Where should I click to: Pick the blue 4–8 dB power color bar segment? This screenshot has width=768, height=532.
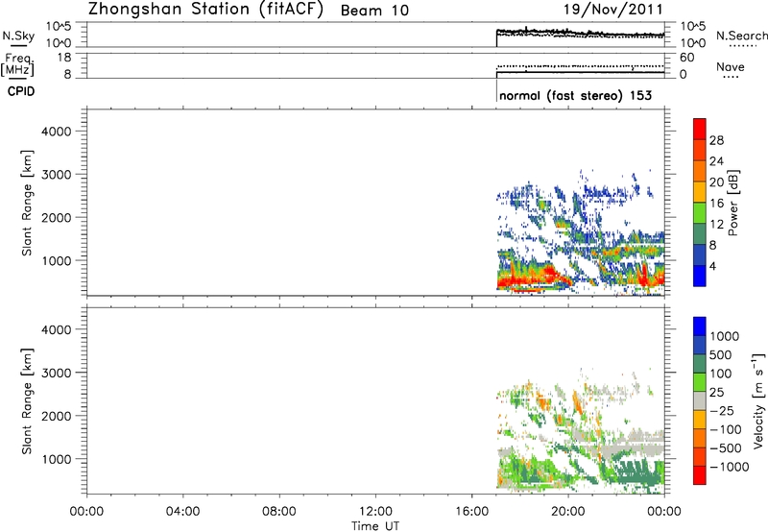point(700,255)
